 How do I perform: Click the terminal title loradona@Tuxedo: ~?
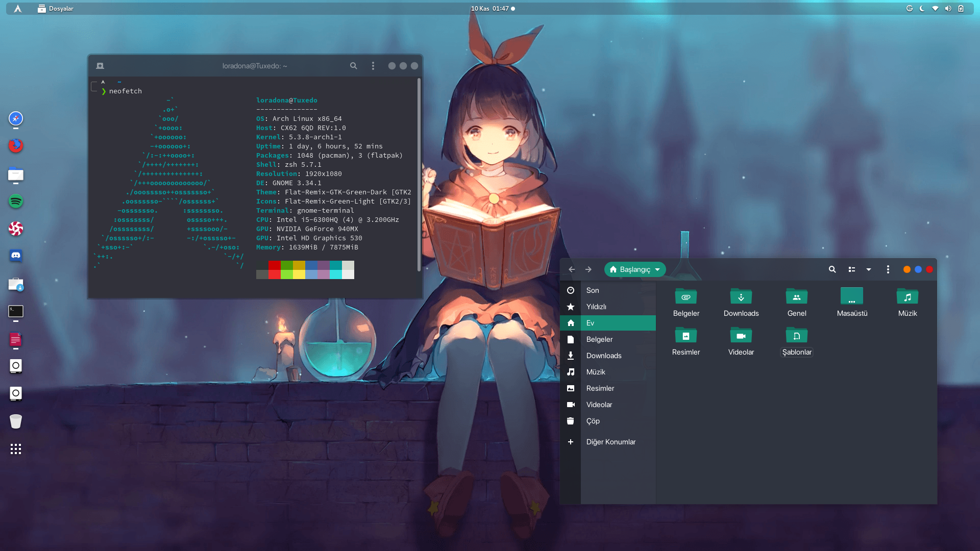(x=255, y=66)
